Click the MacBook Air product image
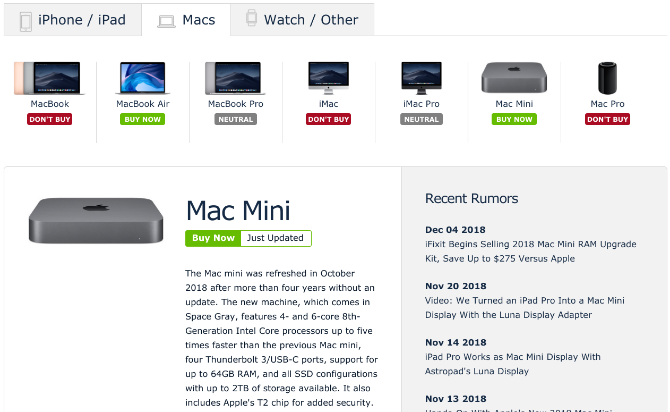This screenshot has height=412, width=670. [142, 78]
